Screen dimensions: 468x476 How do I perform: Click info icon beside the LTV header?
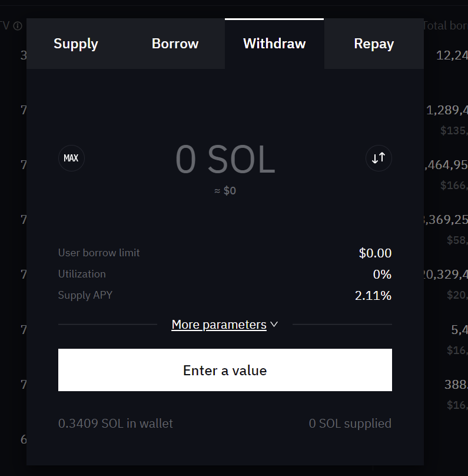click(x=18, y=26)
